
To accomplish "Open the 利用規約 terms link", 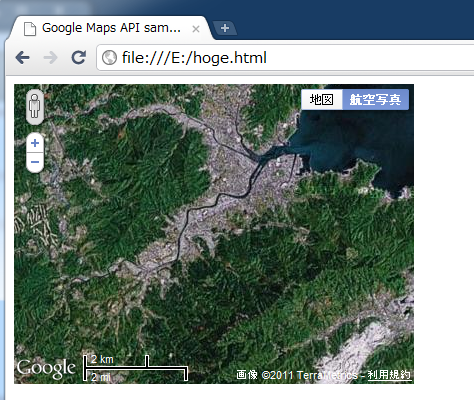I will coord(389,375).
